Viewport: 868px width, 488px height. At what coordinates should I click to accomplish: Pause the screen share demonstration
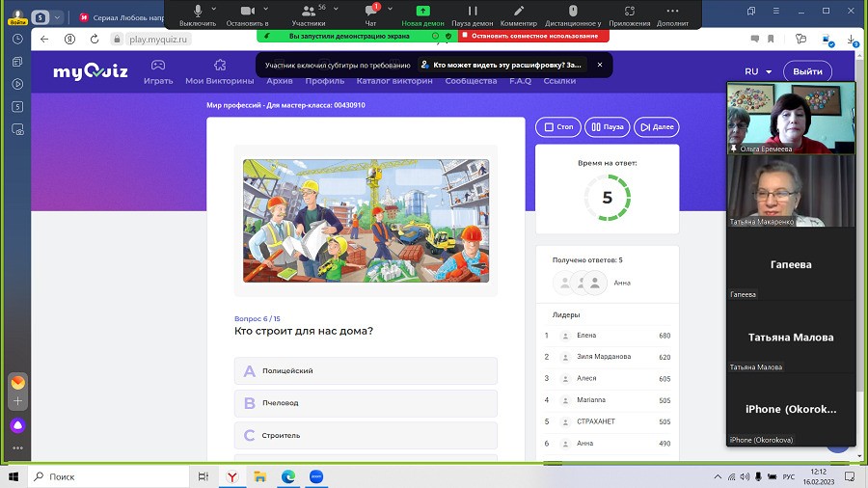pos(472,14)
